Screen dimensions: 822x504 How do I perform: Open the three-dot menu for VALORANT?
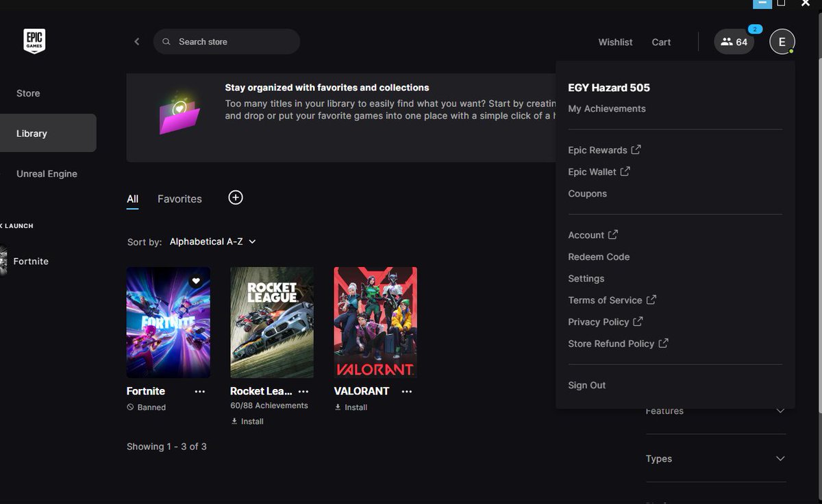(407, 391)
